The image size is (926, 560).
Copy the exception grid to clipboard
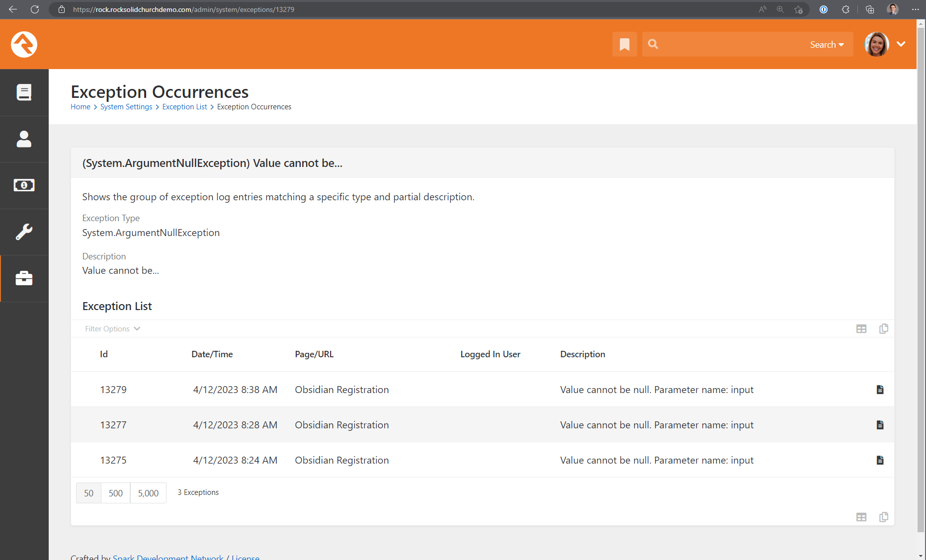[884, 328]
